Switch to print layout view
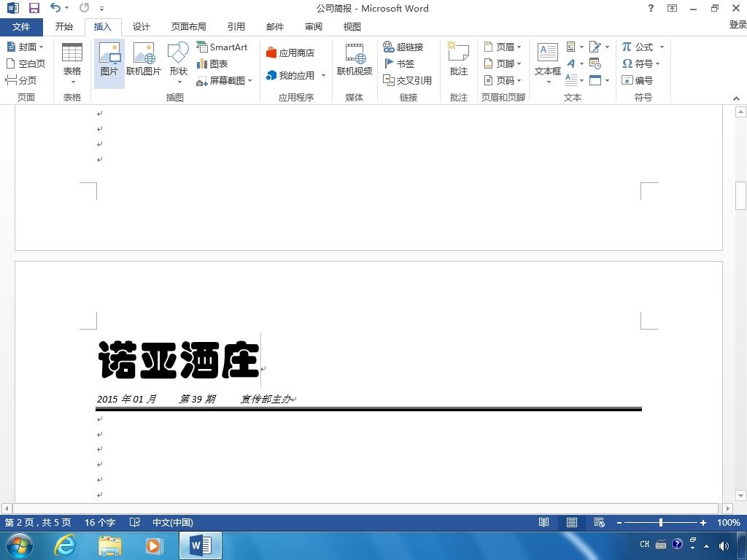 pos(572,522)
